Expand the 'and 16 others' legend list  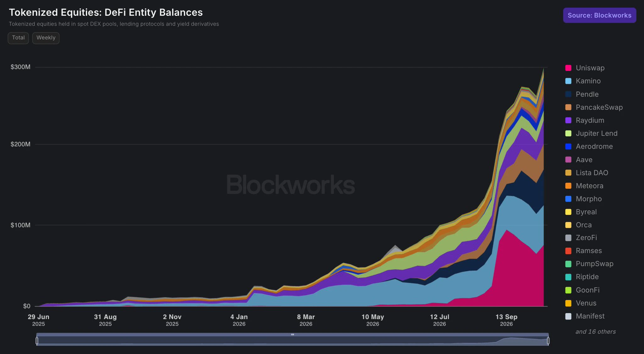coord(596,332)
